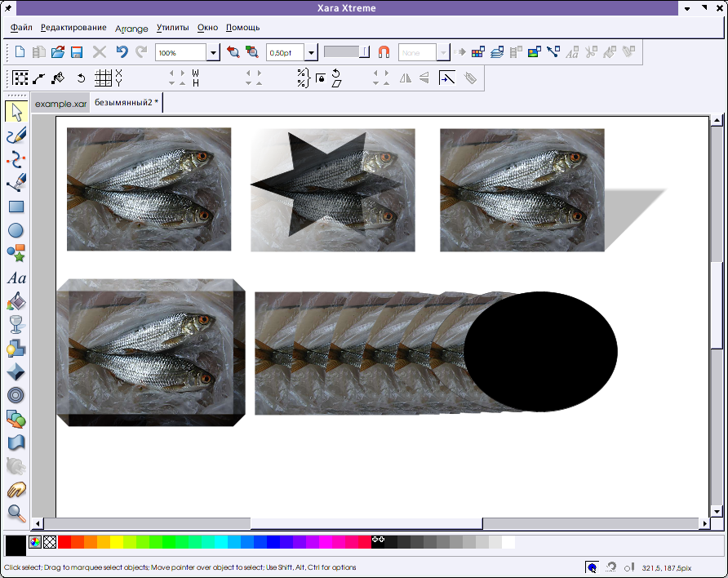Open the Утилиты menu
728x578 pixels.
[x=172, y=28]
